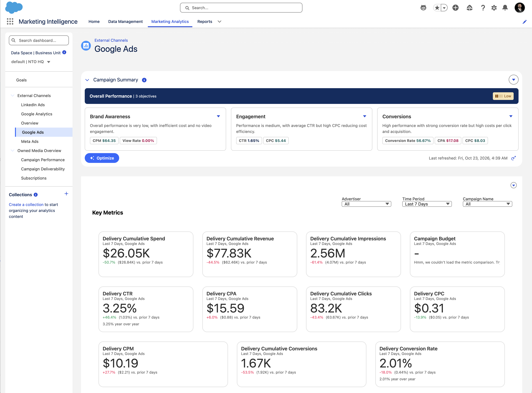Image resolution: width=532 pixels, height=393 pixels.
Task: Click the Google Ads dashboard chart icon
Action: point(86,46)
